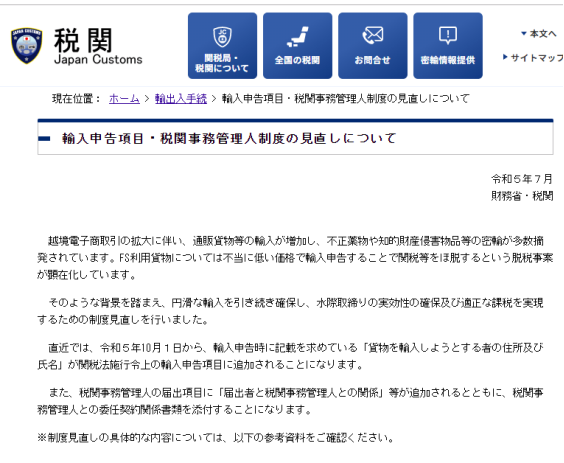Open the お問合せ contact button
The height and width of the screenshot is (463, 564).
pyautogui.click(x=373, y=46)
